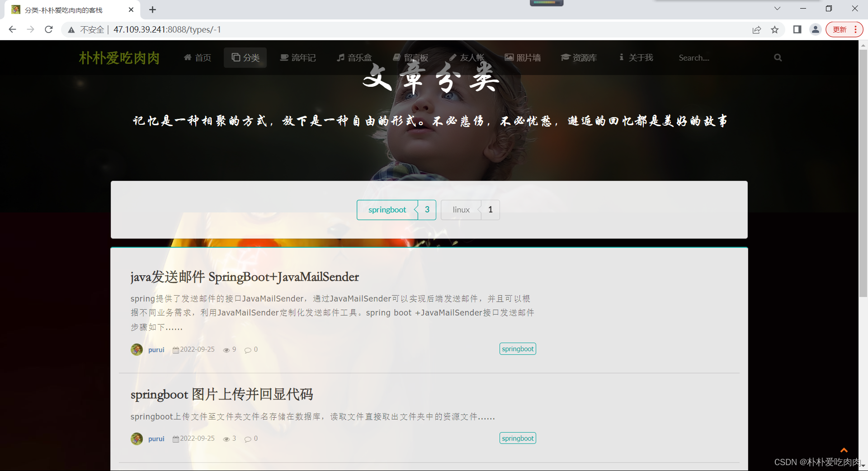This screenshot has width=868, height=471.
Task: Click calendar icon of JavaMailSender article
Action: point(175,350)
